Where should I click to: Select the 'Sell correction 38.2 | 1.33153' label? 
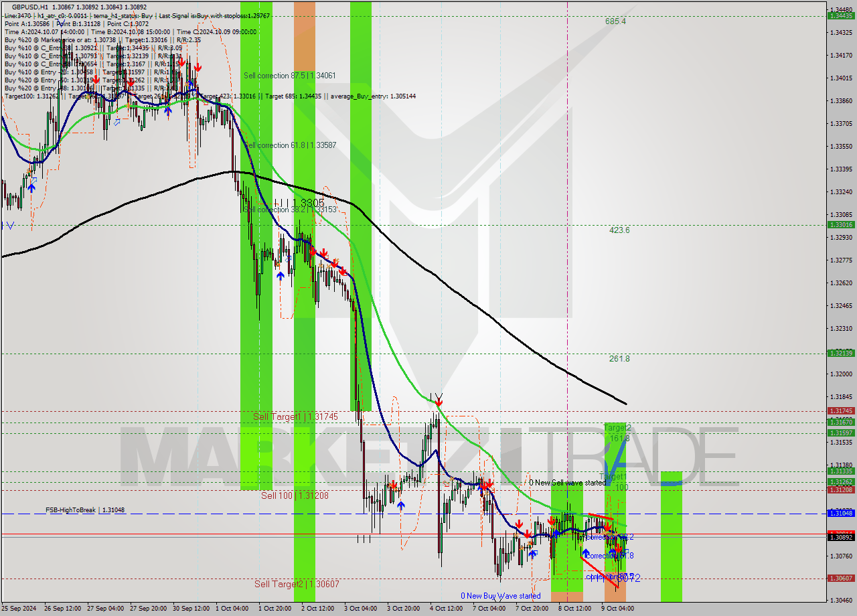point(290,210)
